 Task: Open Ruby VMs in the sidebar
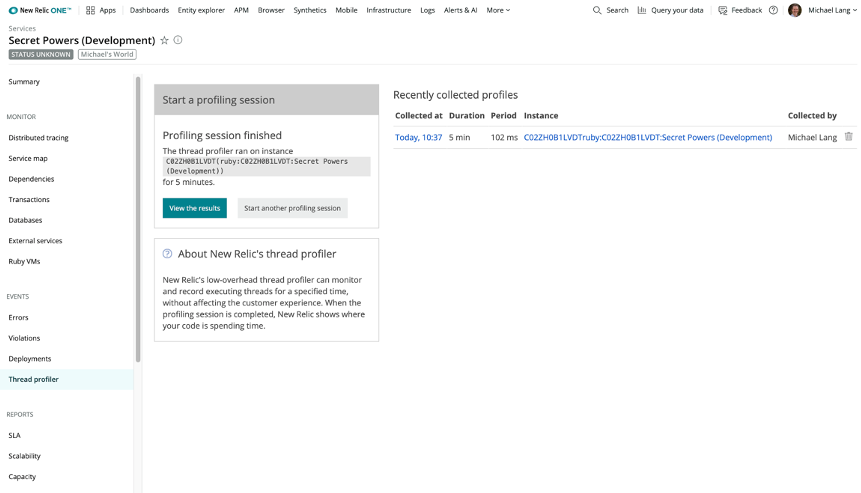[24, 261]
